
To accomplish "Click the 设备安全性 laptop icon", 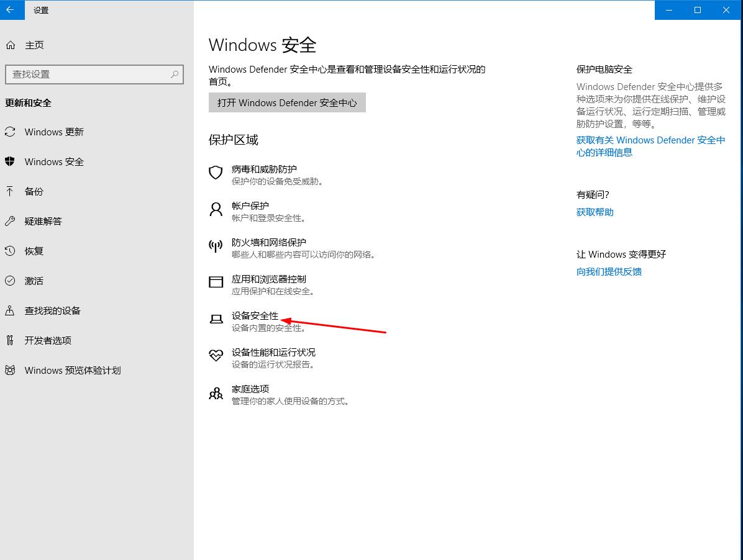I will pyautogui.click(x=216, y=319).
